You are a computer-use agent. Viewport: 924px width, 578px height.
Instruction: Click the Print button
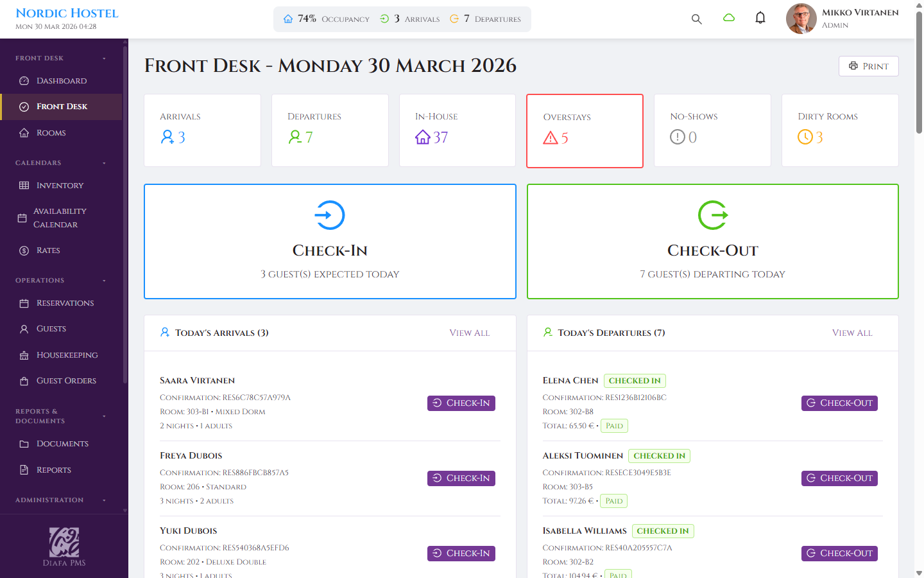click(868, 66)
